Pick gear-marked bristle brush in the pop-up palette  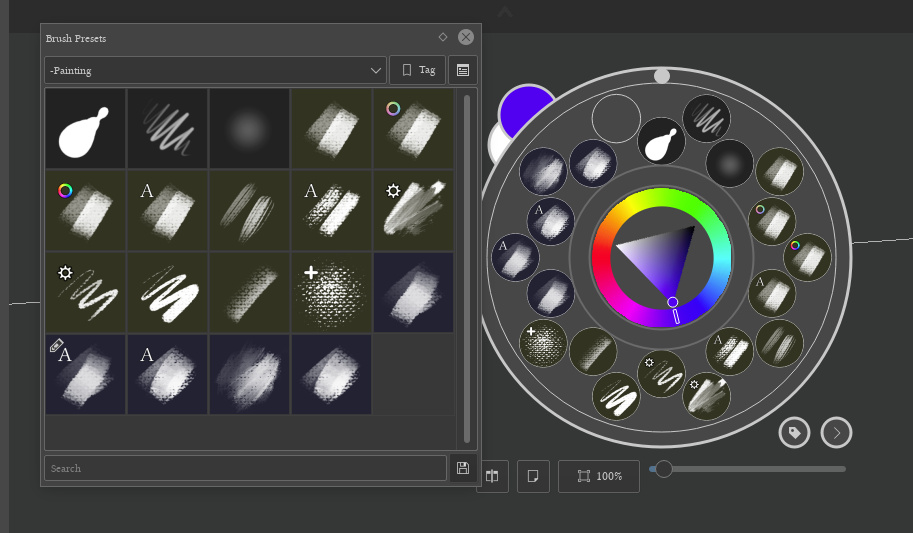707,397
